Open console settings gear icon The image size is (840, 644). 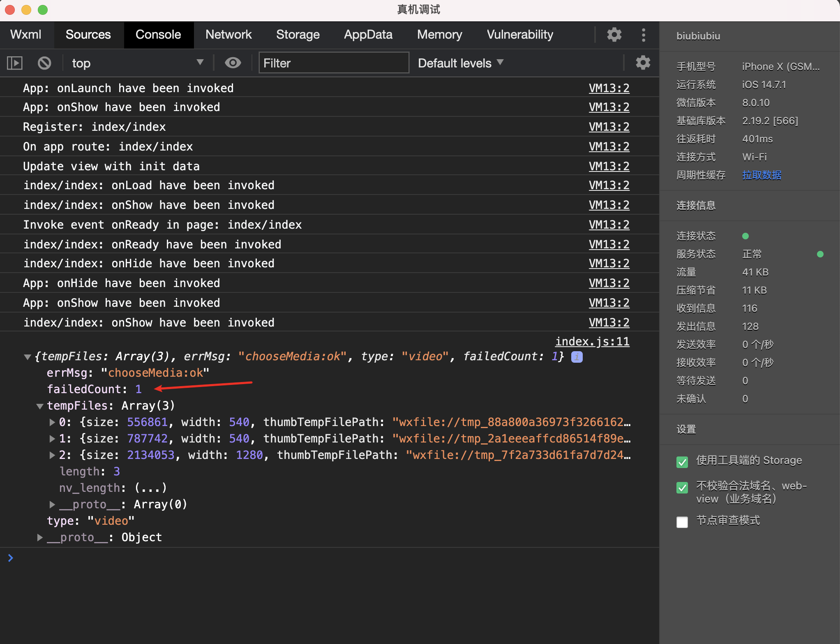643,63
